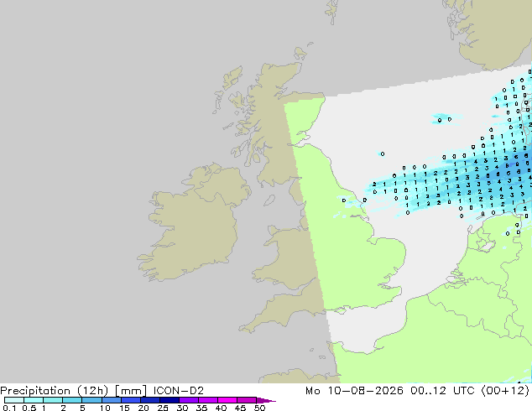Click the small isolated precipitation patch with two zeros
Viewport: 532px width, 411px height.
(x=445, y=119)
